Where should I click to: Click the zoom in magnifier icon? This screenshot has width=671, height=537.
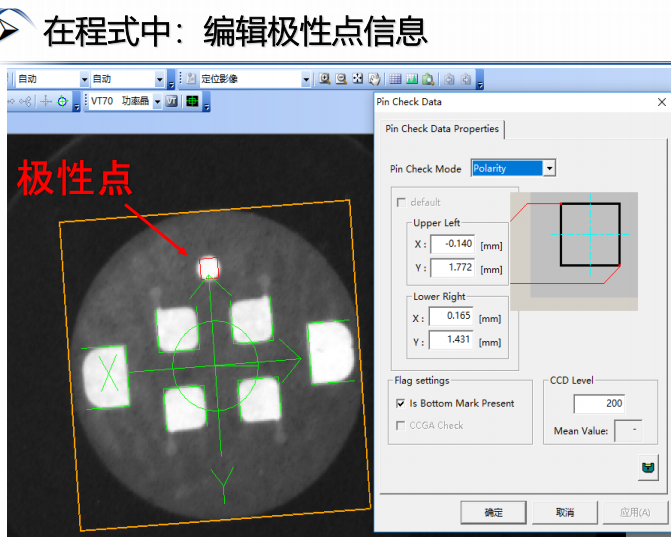point(325,79)
